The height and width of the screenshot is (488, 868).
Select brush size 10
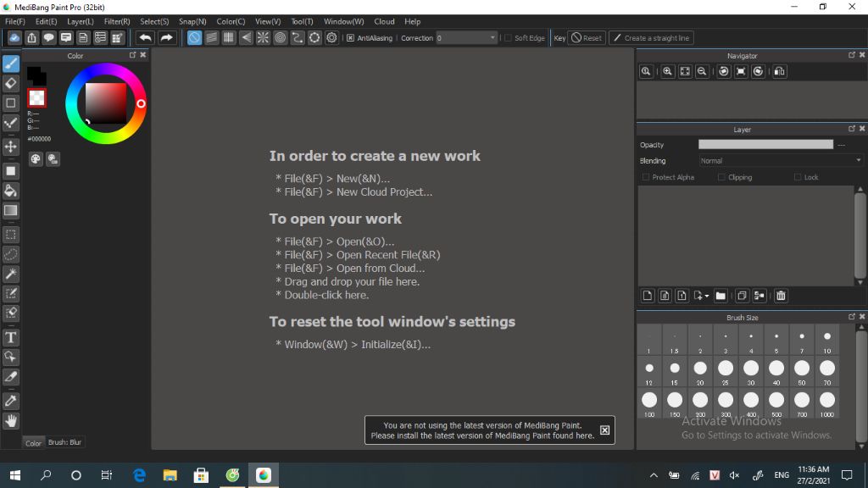tap(827, 341)
